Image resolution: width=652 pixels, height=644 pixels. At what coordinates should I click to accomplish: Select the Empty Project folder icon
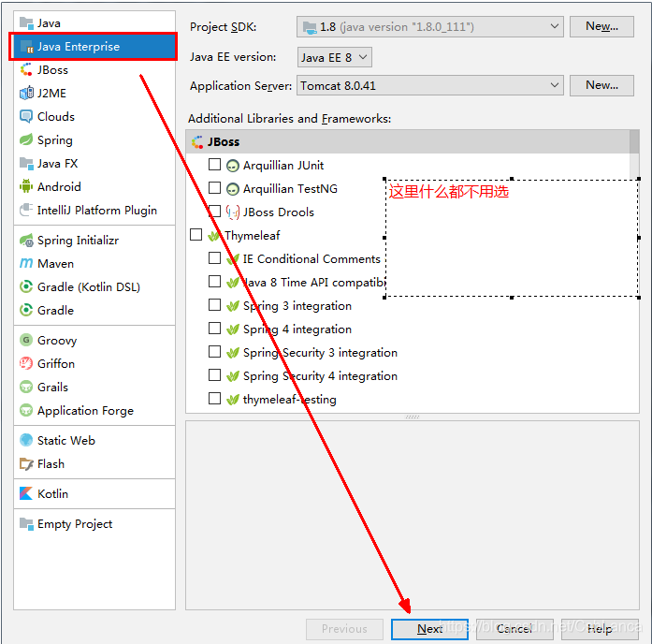tap(26, 524)
